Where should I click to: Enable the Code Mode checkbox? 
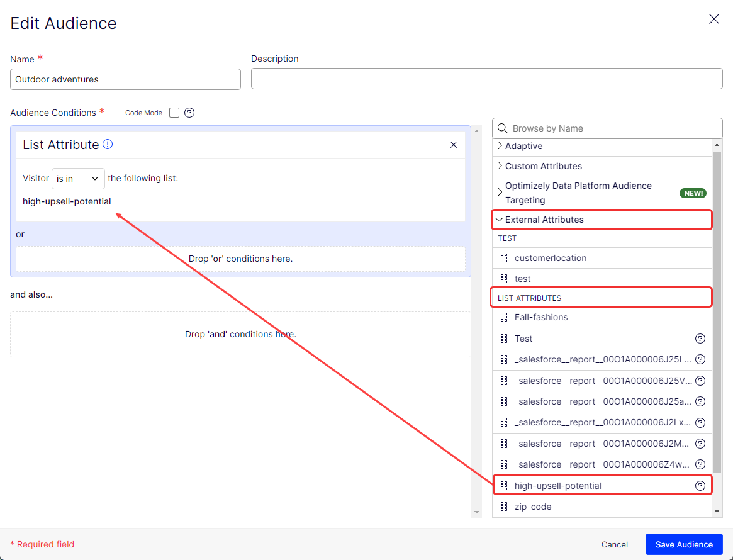(x=174, y=113)
